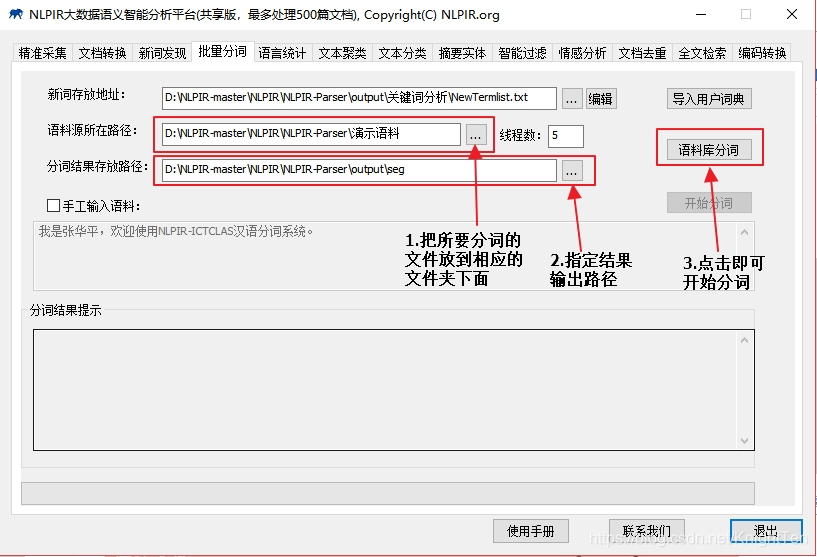Focus the 新词存放地址 path field
817x557 pixels.
coord(359,98)
